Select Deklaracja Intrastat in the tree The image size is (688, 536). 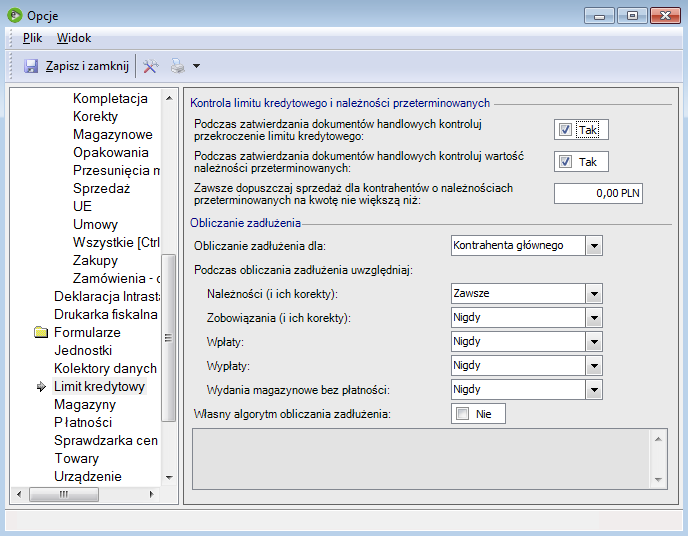pos(107,297)
